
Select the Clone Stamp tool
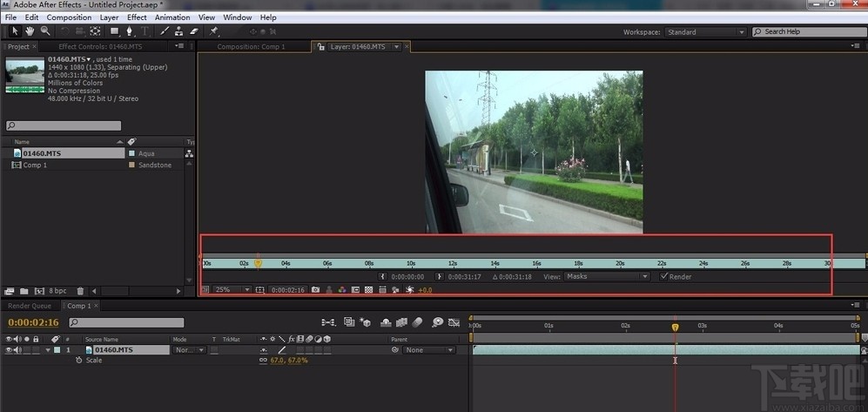[179, 31]
